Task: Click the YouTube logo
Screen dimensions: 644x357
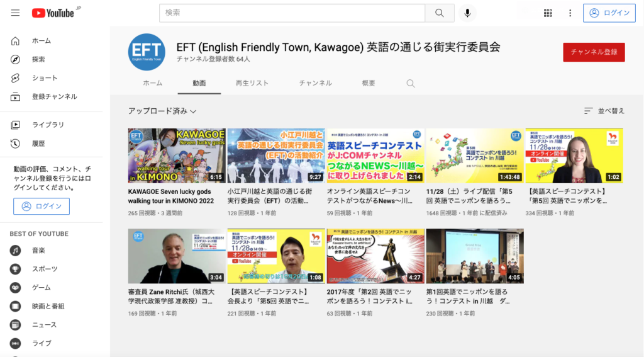Action: (x=53, y=13)
